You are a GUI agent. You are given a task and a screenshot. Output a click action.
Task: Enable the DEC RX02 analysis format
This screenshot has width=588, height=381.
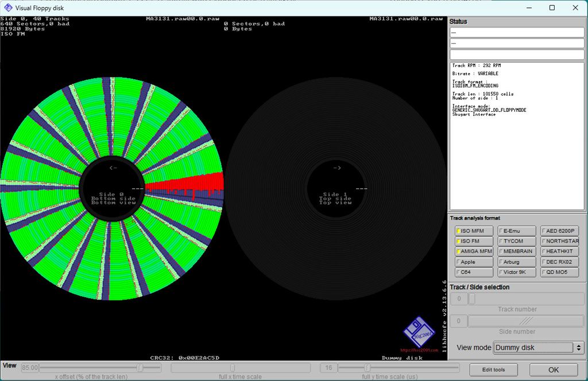click(x=559, y=262)
